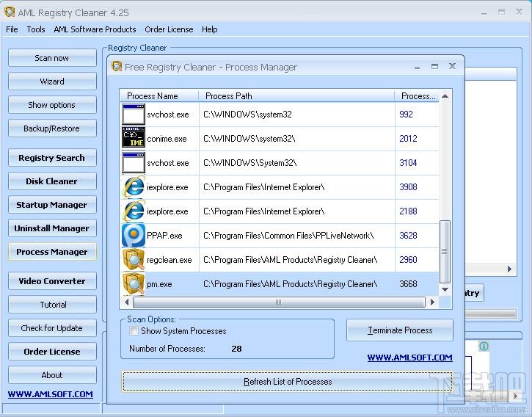Open the Help menu
This screenshot has width=532, height=417.
(x=209, y=29)
